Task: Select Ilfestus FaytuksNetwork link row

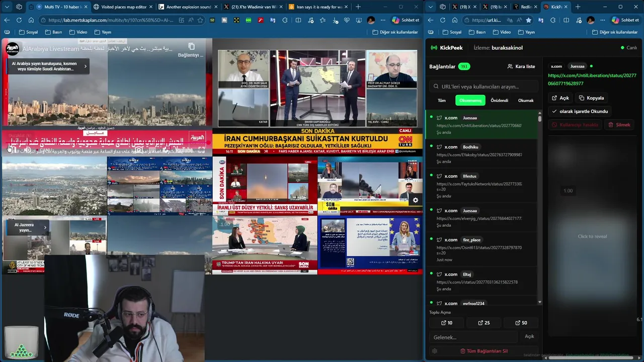Action: coord(482,185)
